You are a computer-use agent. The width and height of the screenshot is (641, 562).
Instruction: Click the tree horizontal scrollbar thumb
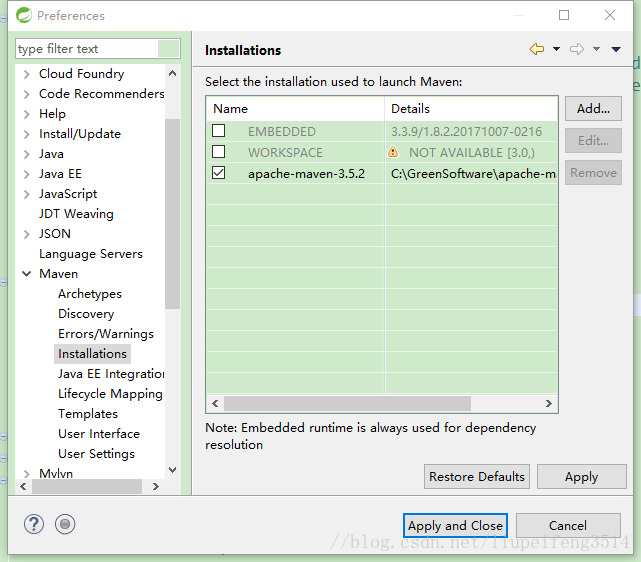[x=87, y=486]
